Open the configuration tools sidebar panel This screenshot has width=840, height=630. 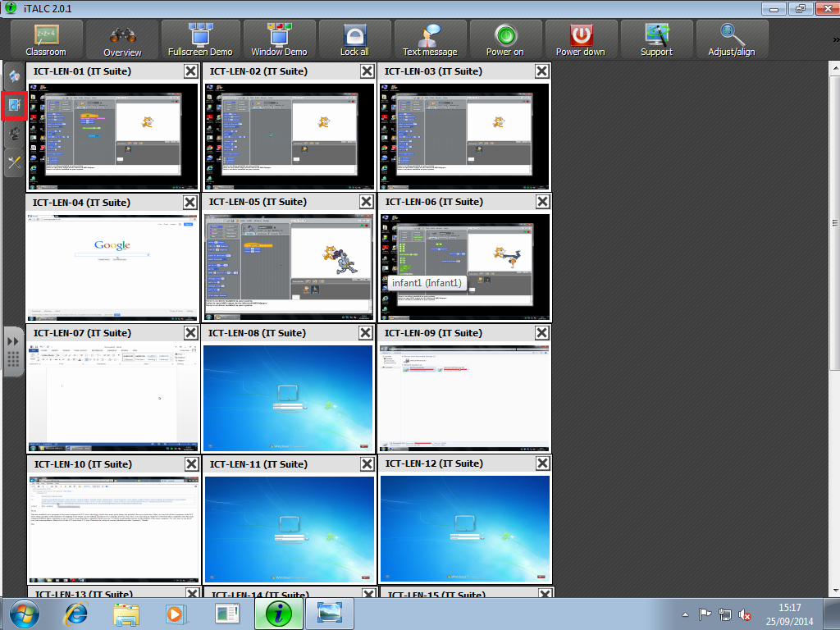tap(14, 162)
